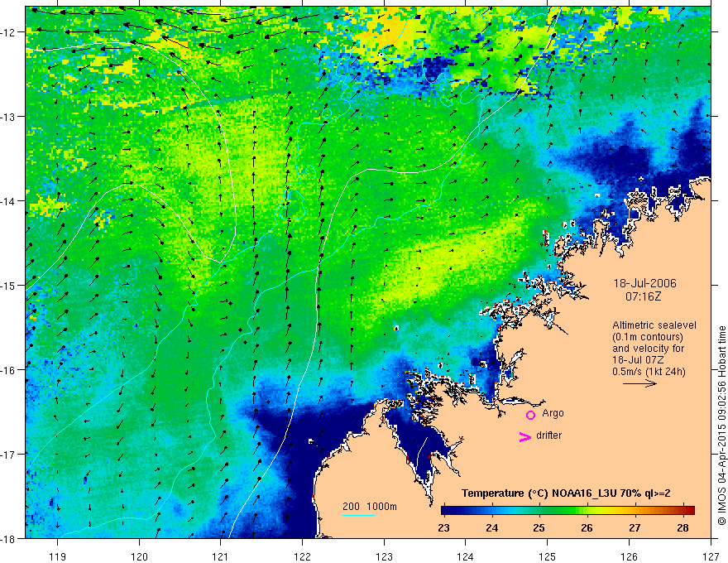Click color bar tick label 24
728x563 pixels.
click(x=491, y=528)
